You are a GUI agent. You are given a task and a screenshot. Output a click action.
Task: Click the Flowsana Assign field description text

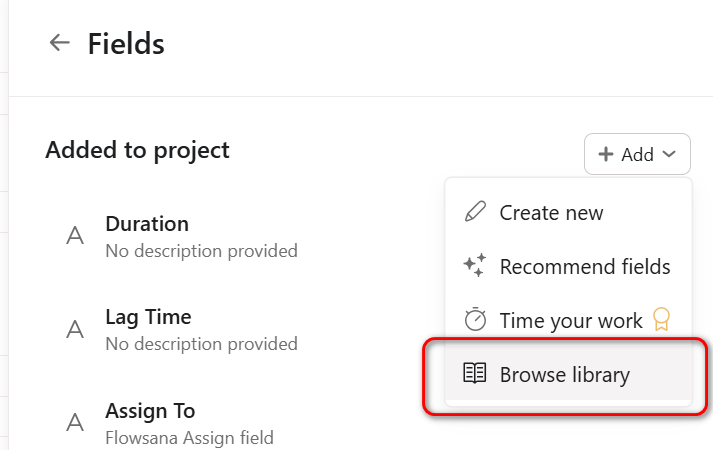(189, 437)
